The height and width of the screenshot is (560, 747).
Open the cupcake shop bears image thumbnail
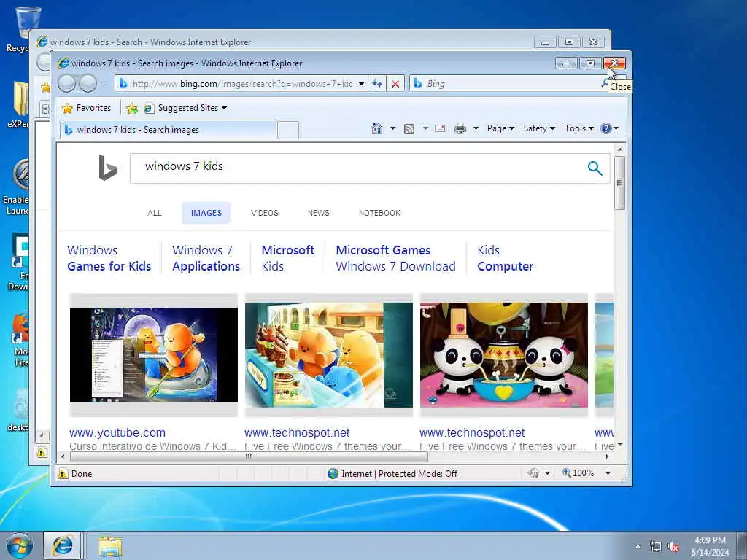(329, 355)
